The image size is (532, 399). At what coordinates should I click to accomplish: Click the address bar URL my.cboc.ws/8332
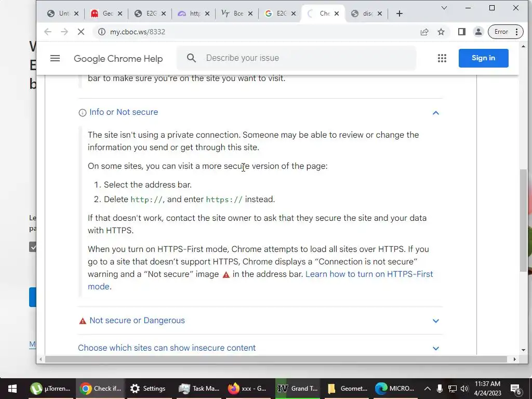137,32
